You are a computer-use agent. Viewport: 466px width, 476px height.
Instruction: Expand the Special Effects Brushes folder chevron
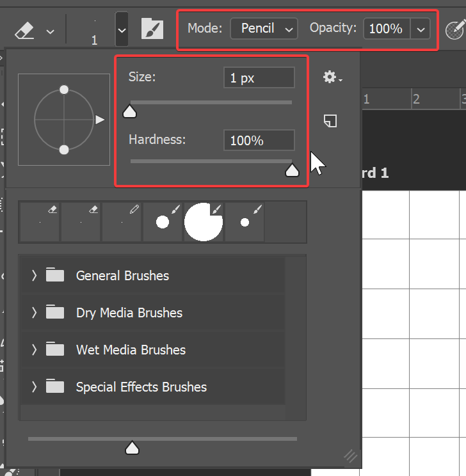click(x=35, y=386)
